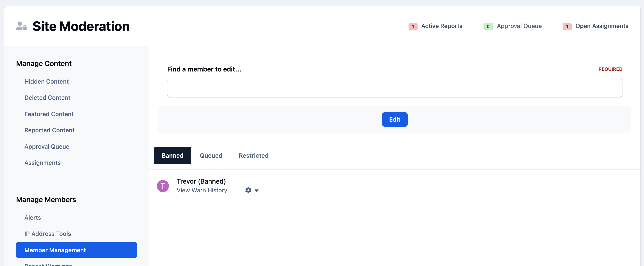Click the Open Assignments count badge

[567, 27]
